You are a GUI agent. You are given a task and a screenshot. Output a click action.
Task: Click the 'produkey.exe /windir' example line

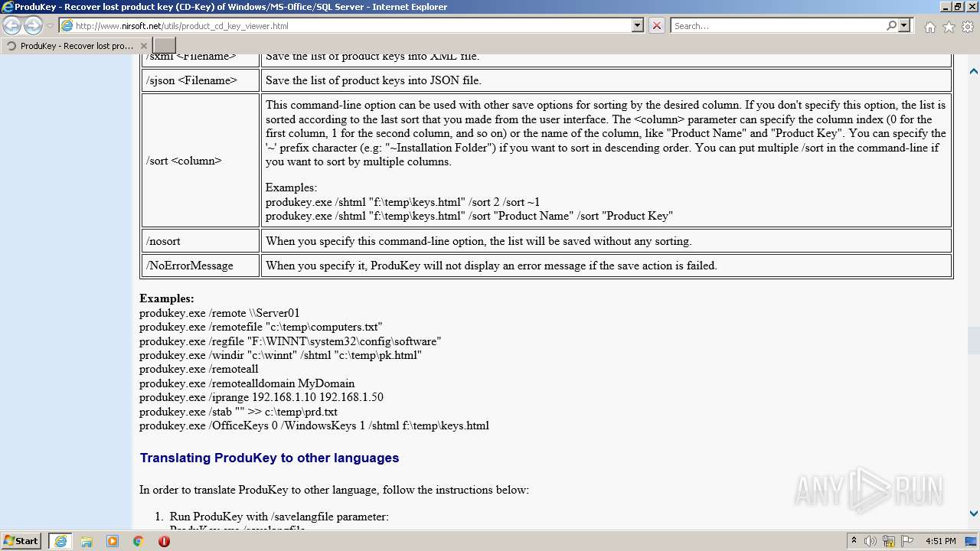pyautogui.click(x=280, y=355)
